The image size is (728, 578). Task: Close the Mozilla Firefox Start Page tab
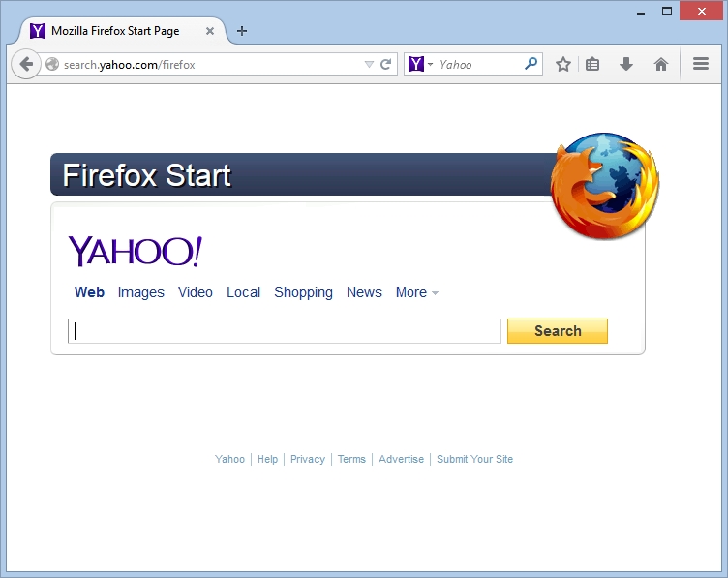tap(210, 31)
